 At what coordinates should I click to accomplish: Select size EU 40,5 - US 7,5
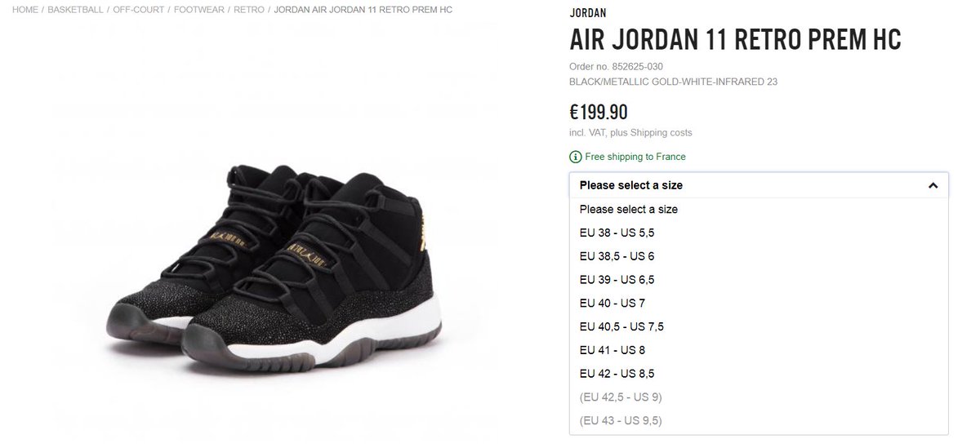[x=759, y=326]
